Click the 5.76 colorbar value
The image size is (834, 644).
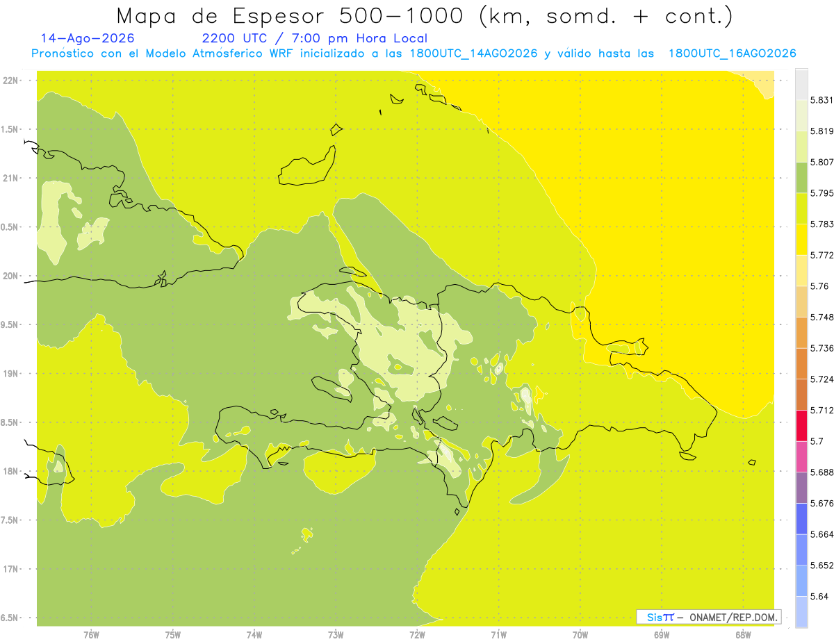pyautogui.click(x=819, y=286)
